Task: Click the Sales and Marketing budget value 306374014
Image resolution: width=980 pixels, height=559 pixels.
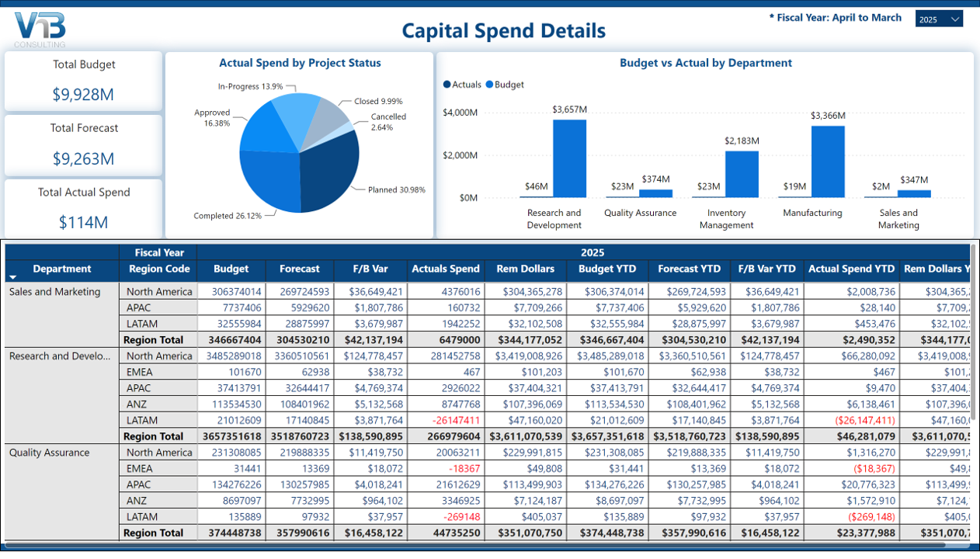Action: [x=236, y=292]
